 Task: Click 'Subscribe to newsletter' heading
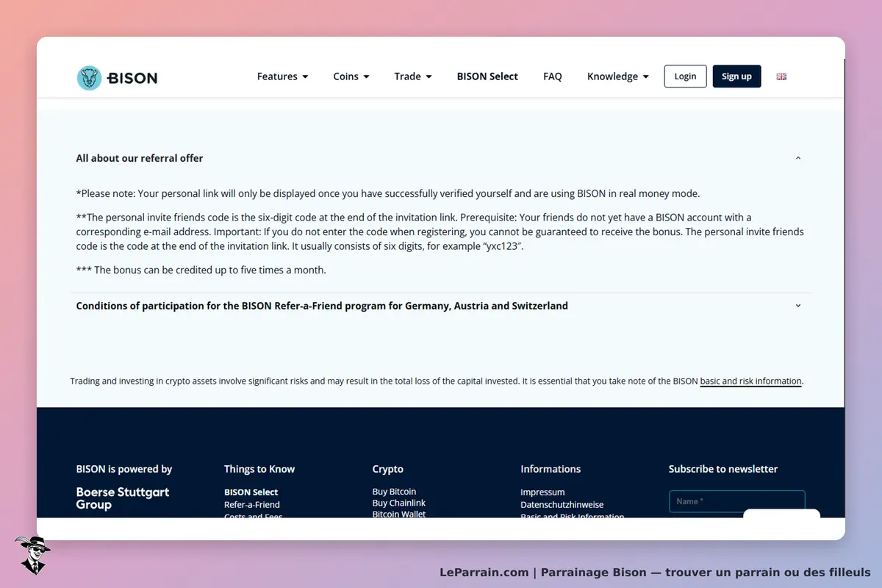723,469
